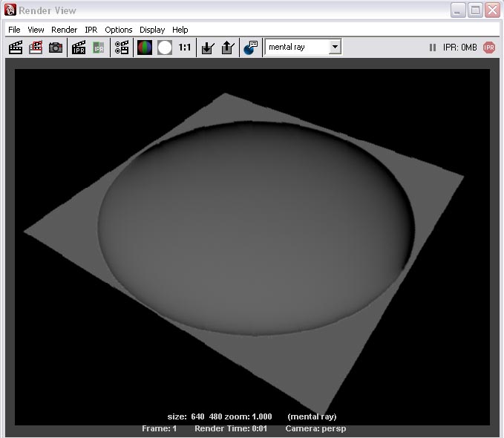Open the Options menu

[119, 30]
